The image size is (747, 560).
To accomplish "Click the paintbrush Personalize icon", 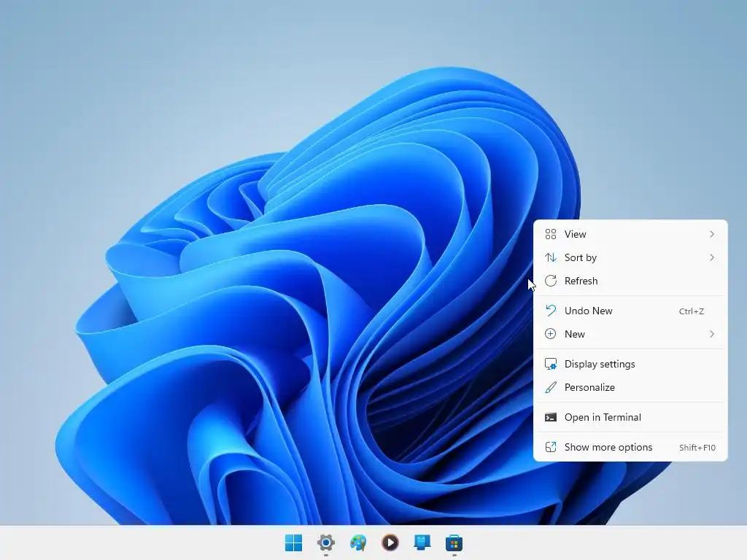I will (551, 388).
